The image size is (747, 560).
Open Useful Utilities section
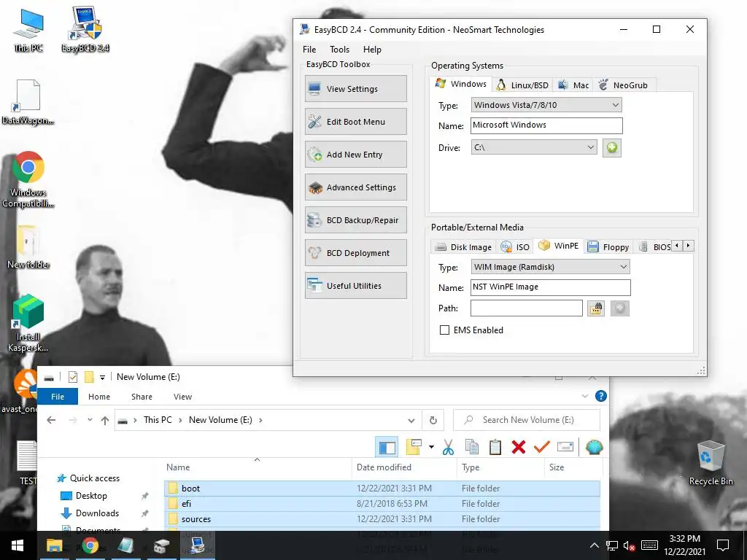(x=355, y=286)
